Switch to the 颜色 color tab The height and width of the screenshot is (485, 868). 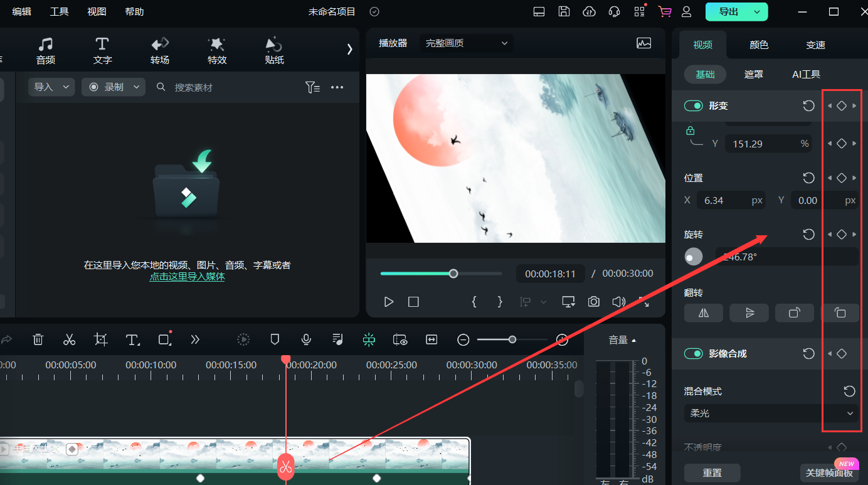(x=759, y=45)
